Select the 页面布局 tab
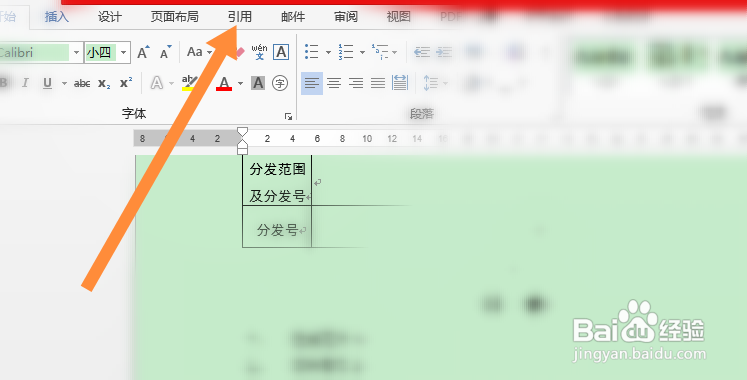Image resolution: width=747 pixels, height=380 pixels. pyautogui.click(x=175, y=17)
